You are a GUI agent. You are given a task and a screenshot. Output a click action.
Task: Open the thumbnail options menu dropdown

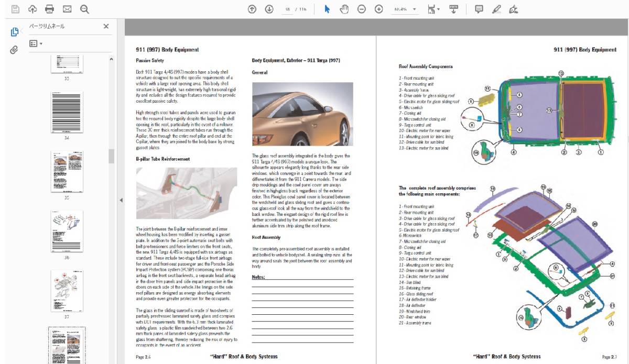point(36,44)
